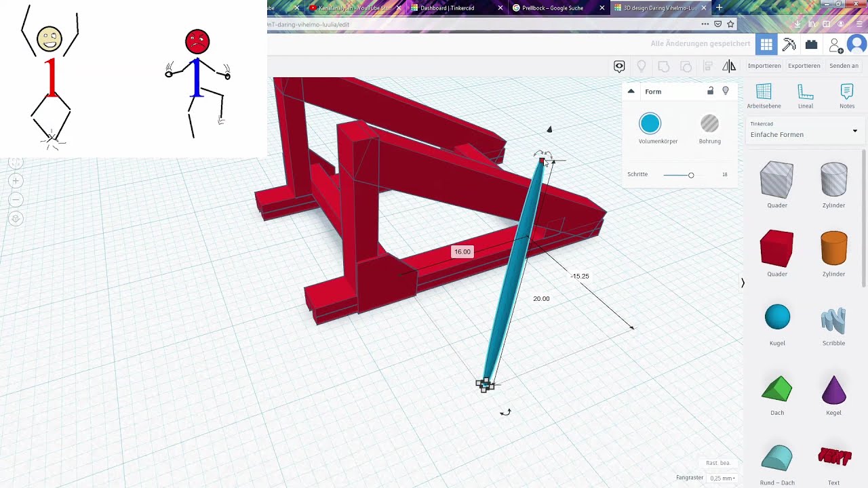Open the Notes tool
The height and width of the screenshot is (488, 868).
click(x=847, y=96)
